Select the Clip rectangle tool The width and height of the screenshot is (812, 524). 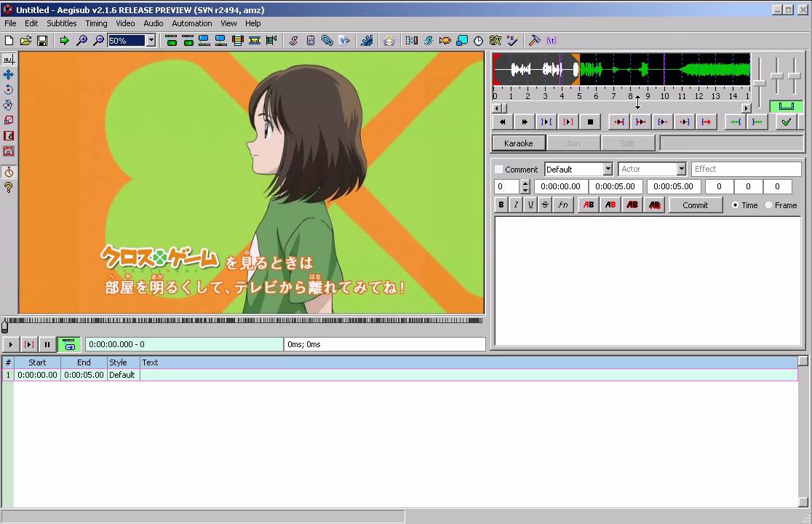coord(9,135)
